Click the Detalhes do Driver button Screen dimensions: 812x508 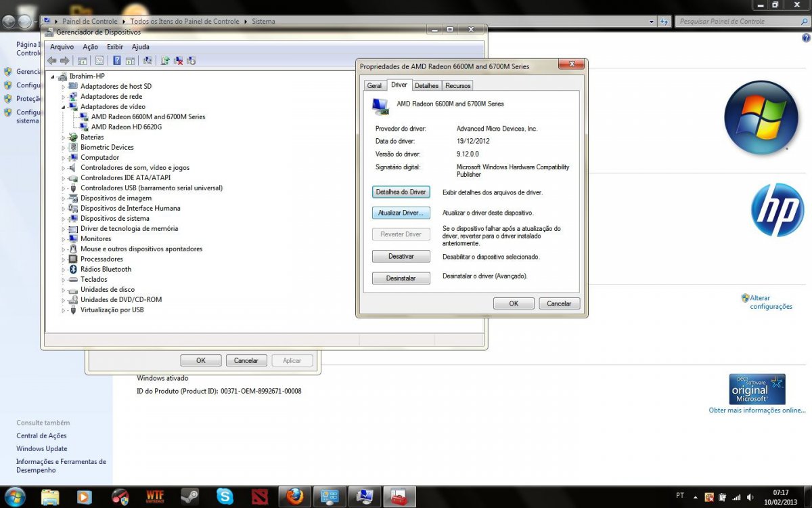(401, 192)
